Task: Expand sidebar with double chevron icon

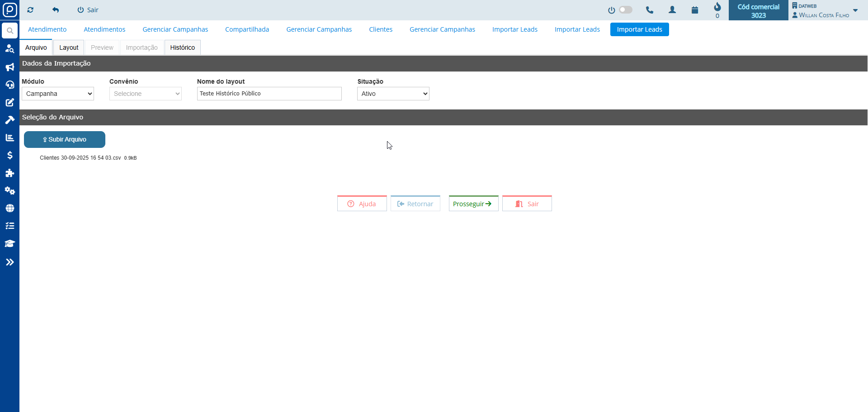Action: pyautogui.click(x=9, y=262)
